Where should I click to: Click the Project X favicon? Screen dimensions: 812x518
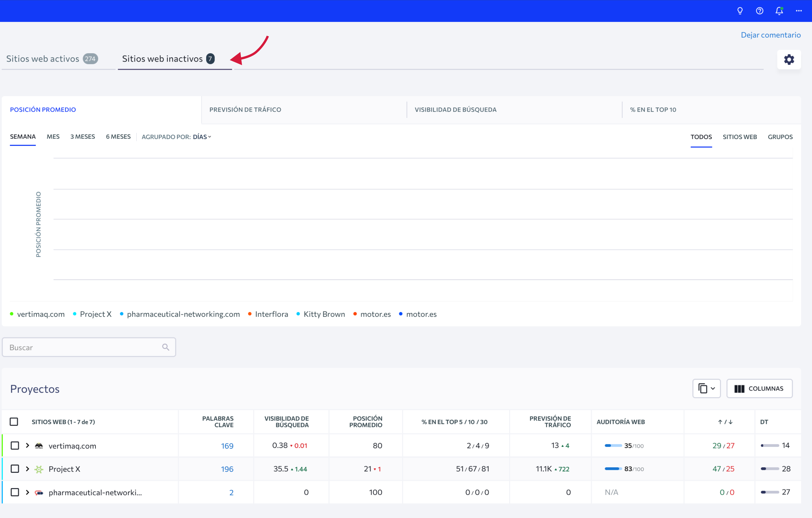coord(39,469)
